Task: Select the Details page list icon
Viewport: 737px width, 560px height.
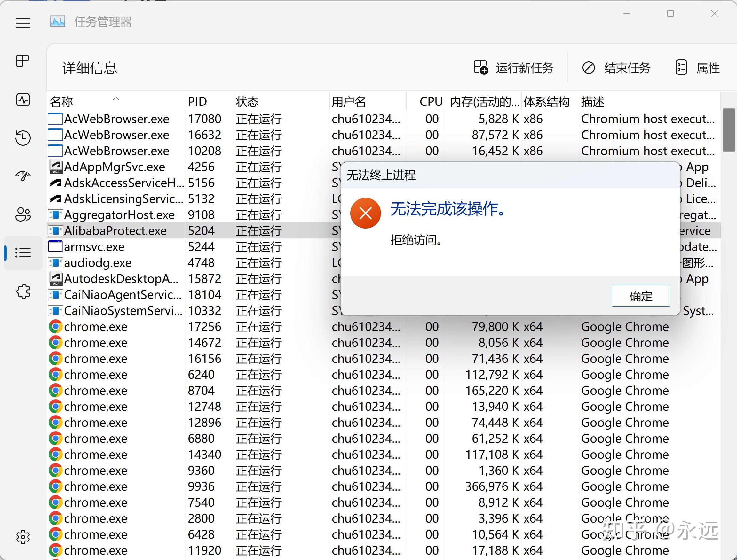Action: point(23,253)
